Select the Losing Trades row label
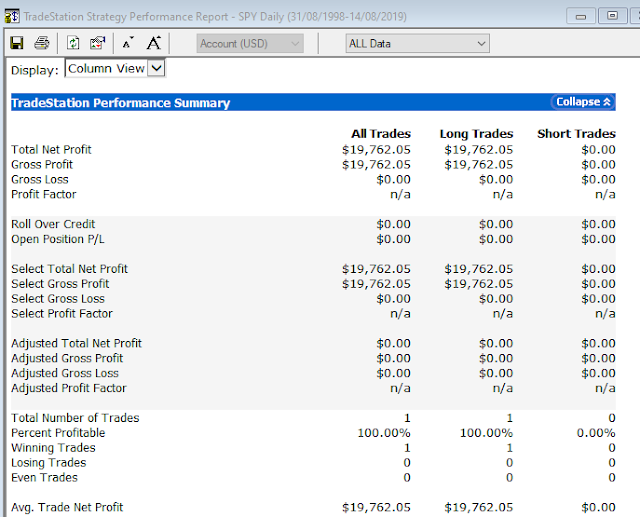This screenshot has height=517, width=640. (x=49, y=462)
